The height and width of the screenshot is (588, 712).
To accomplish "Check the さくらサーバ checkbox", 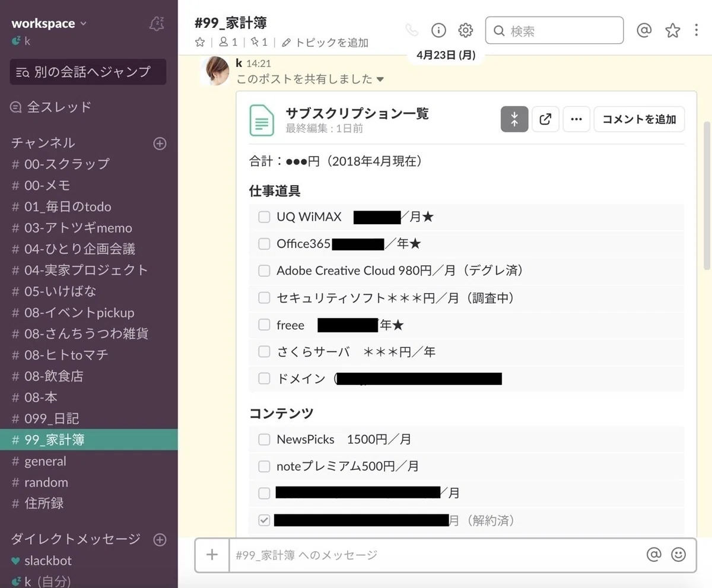I will point(264,352).
